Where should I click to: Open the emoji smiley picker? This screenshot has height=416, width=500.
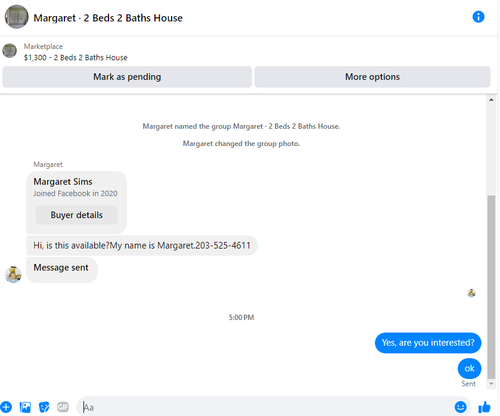tap(460, 407)
